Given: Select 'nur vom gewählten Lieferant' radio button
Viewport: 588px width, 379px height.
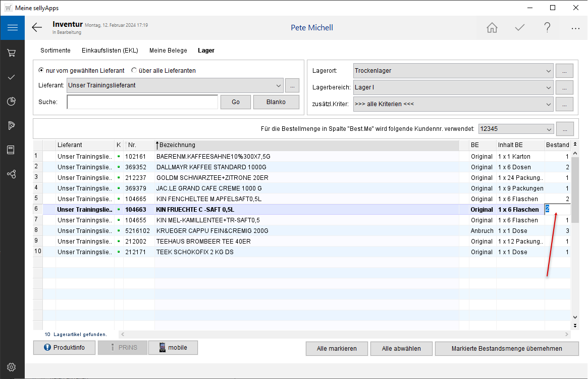Looking at the screenshot, I should click(x=41, y=71).
